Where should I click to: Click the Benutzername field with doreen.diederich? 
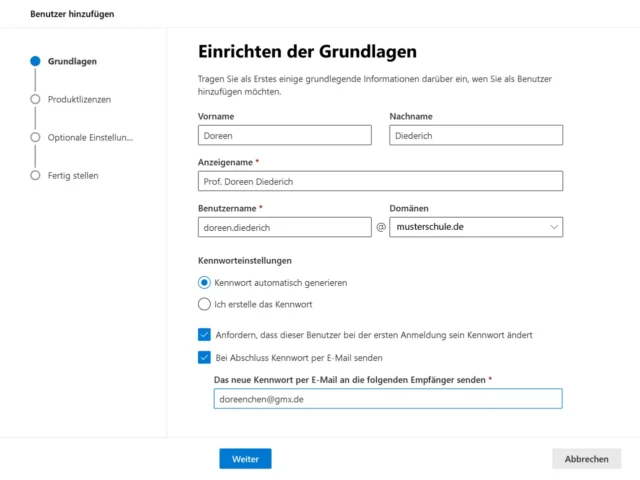tap(285, 227)
